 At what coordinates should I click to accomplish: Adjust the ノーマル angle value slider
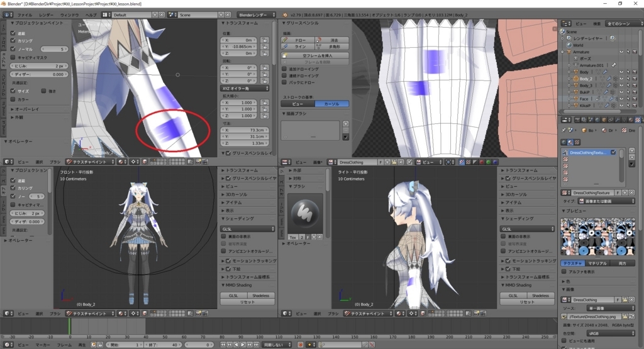coord(54,49)
